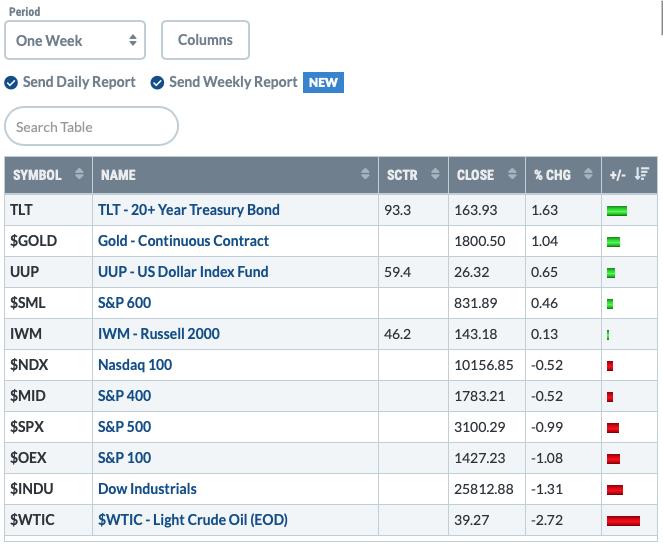Sort the table by CLOSE column arrows
Screen dimensions: 663x548
pos(512,174)
